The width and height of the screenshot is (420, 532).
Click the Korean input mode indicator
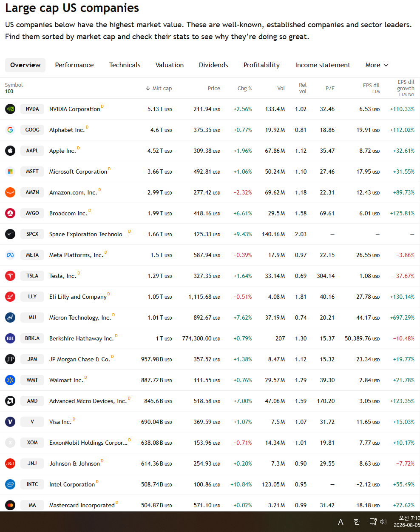(357, 522)
